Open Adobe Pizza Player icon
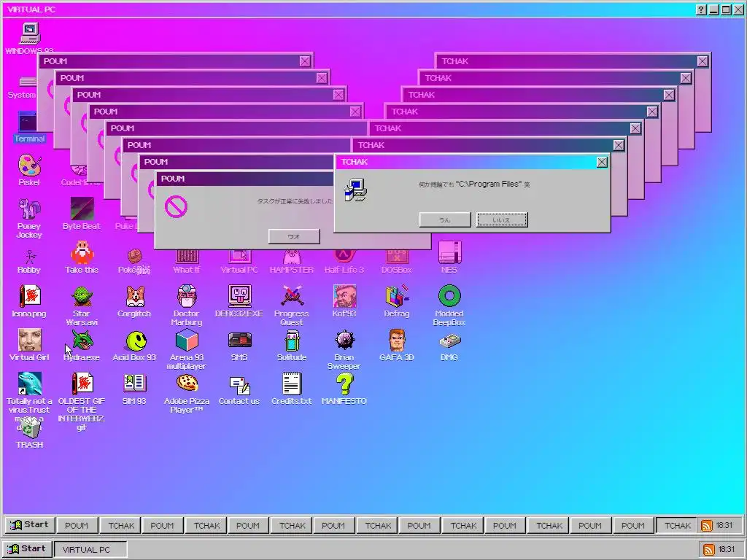 tap(187, 383)
